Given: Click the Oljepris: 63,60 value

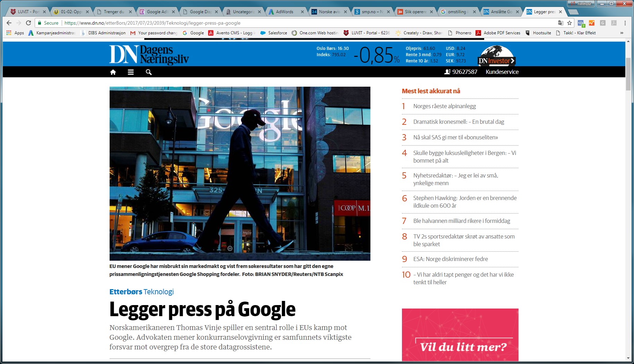Looking at the screenshot, I should pyautogui.click(x=420, y=49).
